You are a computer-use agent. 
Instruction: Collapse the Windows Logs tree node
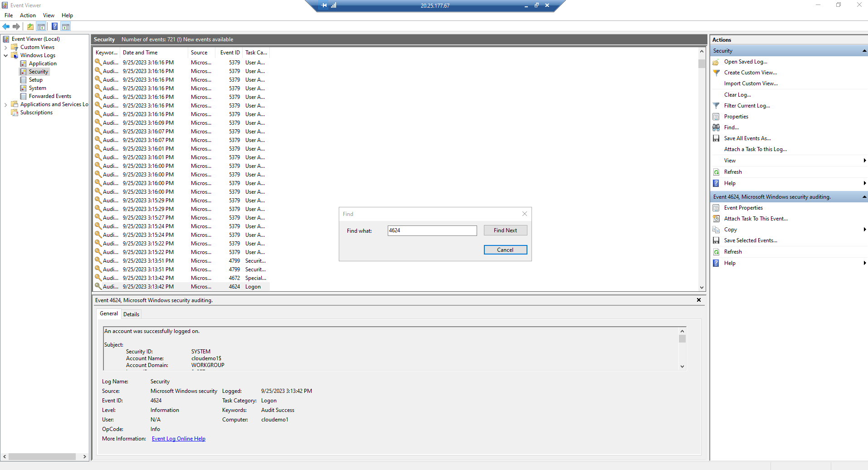pos(5,55)
